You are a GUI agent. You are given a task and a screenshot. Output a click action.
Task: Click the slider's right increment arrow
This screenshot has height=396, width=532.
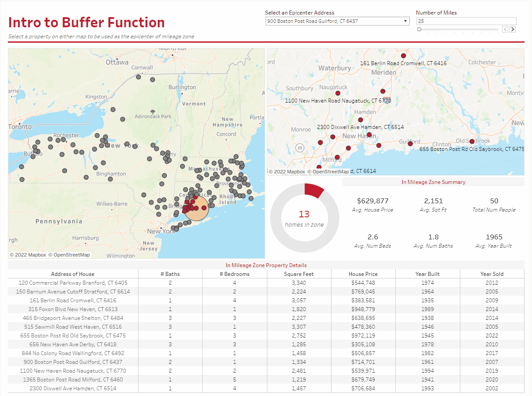(513, 29)
